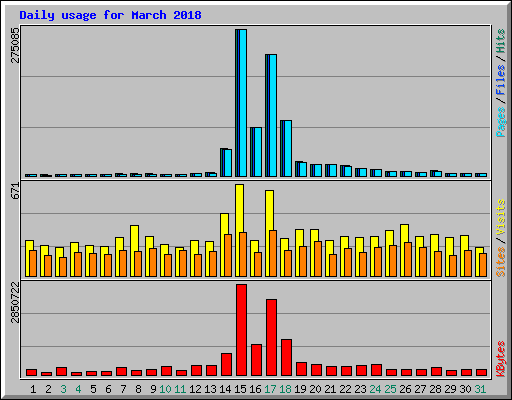Click green weekend day label 25
The height and width of the screenshot is (400, 512).
pos(390,389)
